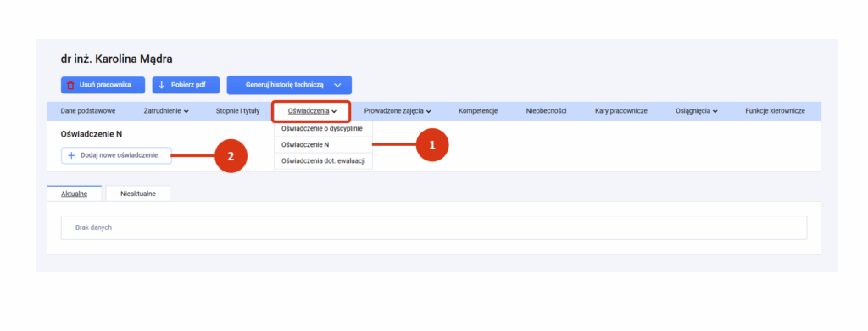Expand the Generuj historię techniczną chevron
The height and width of the screenshot is (331, 868).
(337, 86)
